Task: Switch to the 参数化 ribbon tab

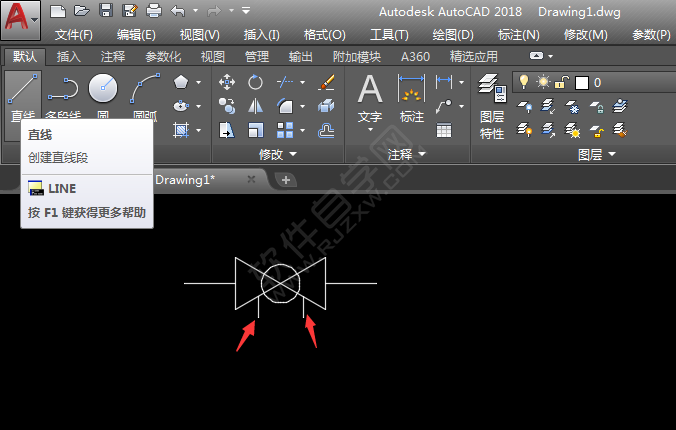Action: coord(163,56)
